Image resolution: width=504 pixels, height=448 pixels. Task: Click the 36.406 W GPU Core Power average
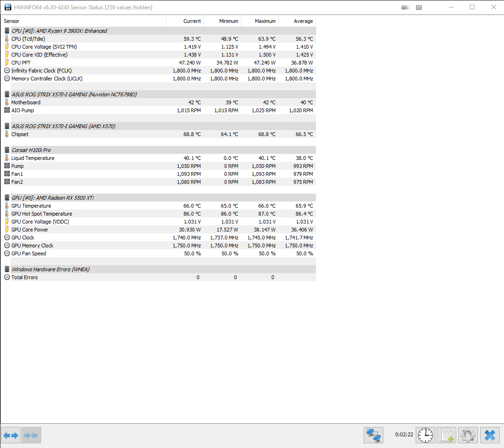coord(302,229)
